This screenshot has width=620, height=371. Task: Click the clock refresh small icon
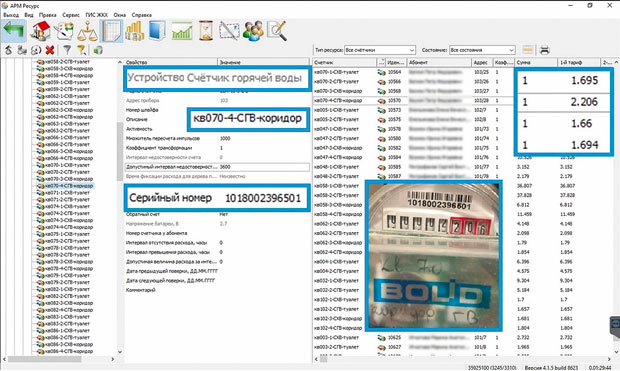[36, 50]
